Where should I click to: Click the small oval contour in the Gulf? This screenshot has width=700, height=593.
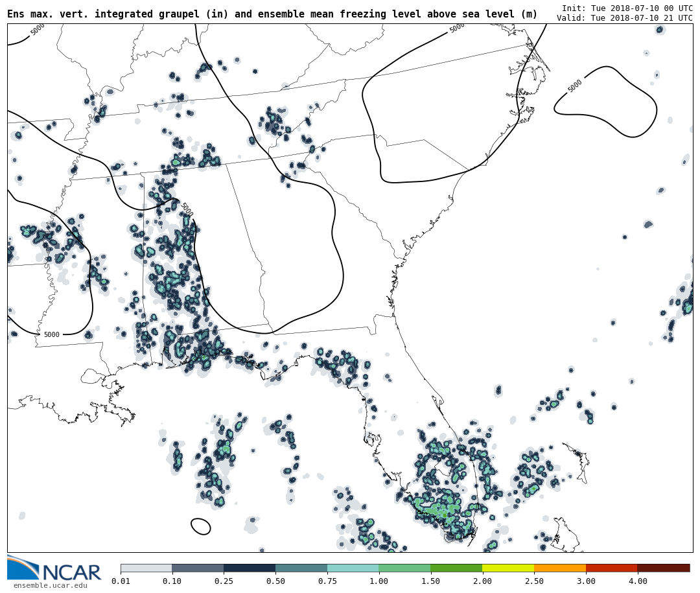[201, 526]
